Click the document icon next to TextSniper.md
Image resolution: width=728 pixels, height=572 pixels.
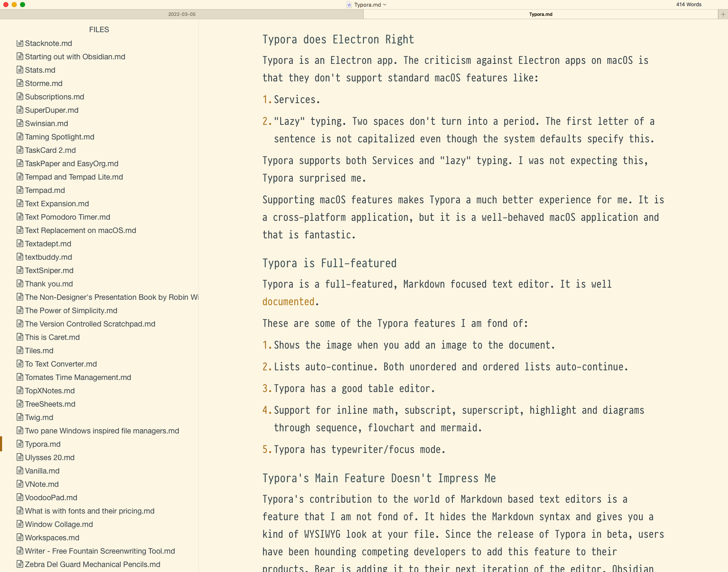click(x=20, y=270)
